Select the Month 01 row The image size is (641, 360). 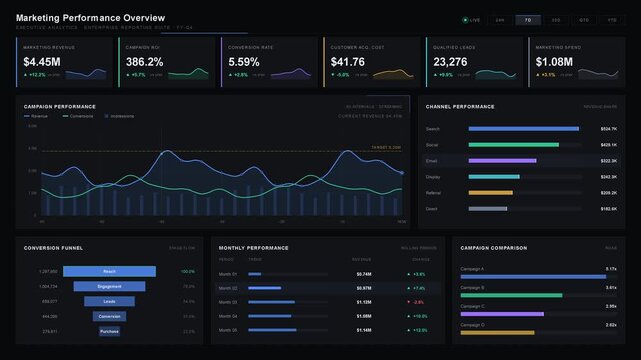pyautogui.click(x=328, y=274)
